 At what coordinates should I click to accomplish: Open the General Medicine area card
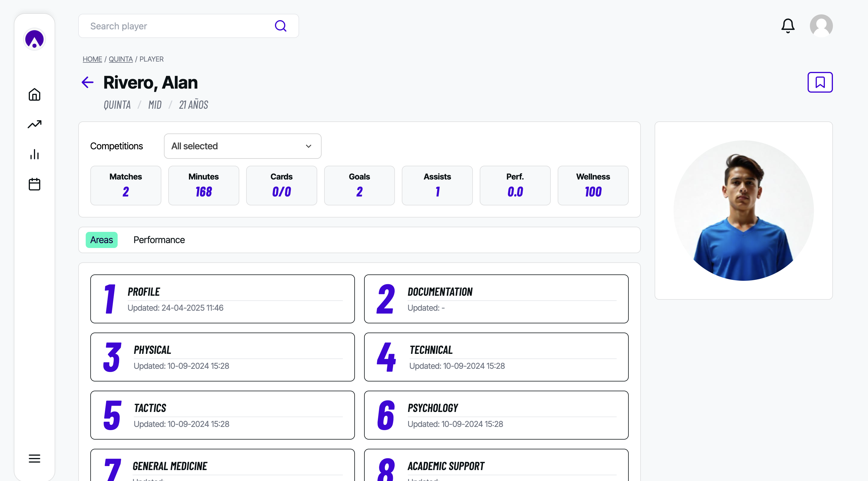pyautogui.click(x=222, y=465)
